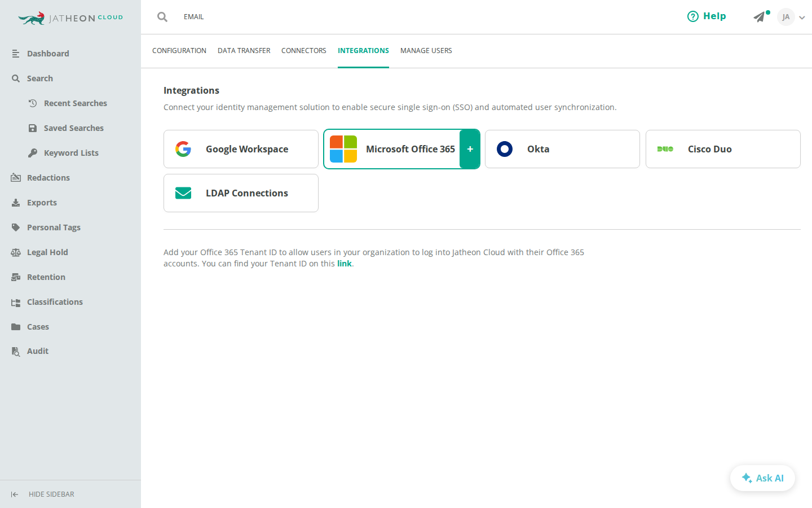Open the Manage Users tab
Screen dimensions: 812x508
click(x=426, y=51)
